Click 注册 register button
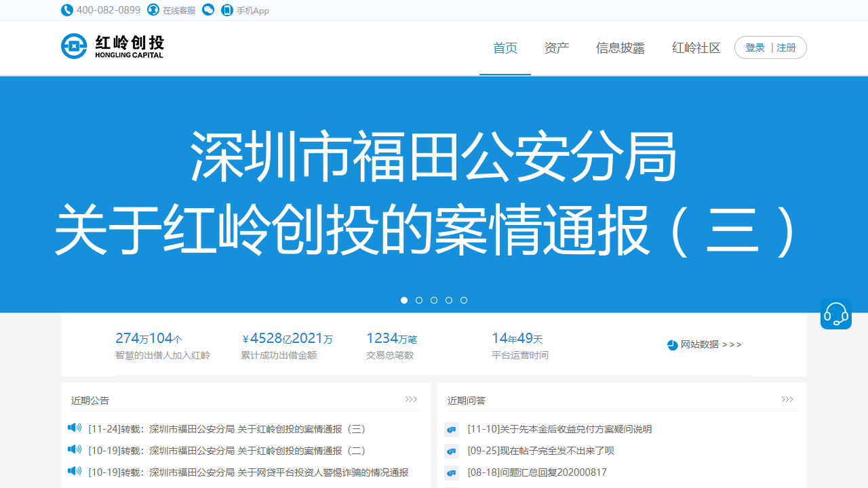The image size is (868, 488). click(x=787, y=47)
